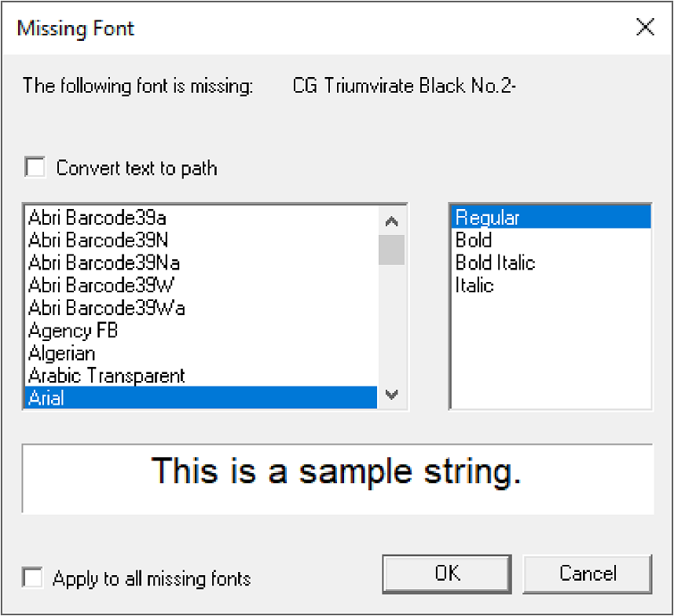
Task: Enable the Convert text to path checkbox
Action: [35, 168]
